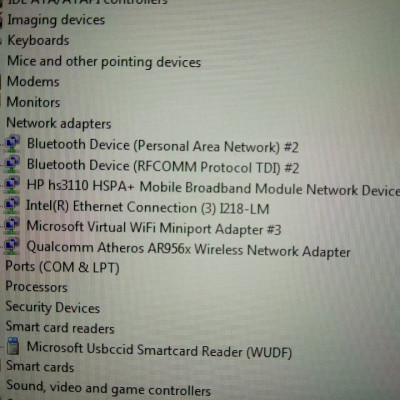Select the Keyboards category
Screen dimensions: 400x400
click(x=38, y=41)
